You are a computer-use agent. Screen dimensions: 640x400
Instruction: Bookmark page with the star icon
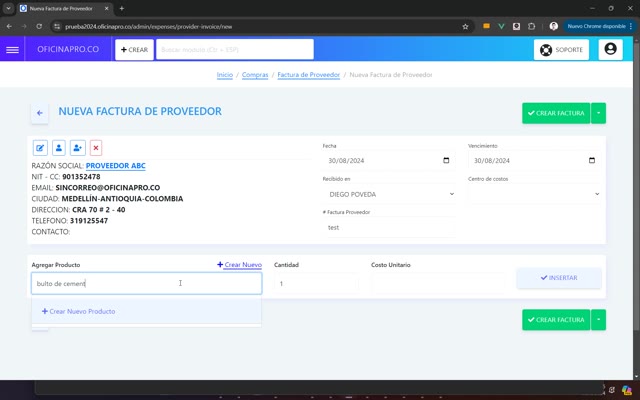[465, 27]
